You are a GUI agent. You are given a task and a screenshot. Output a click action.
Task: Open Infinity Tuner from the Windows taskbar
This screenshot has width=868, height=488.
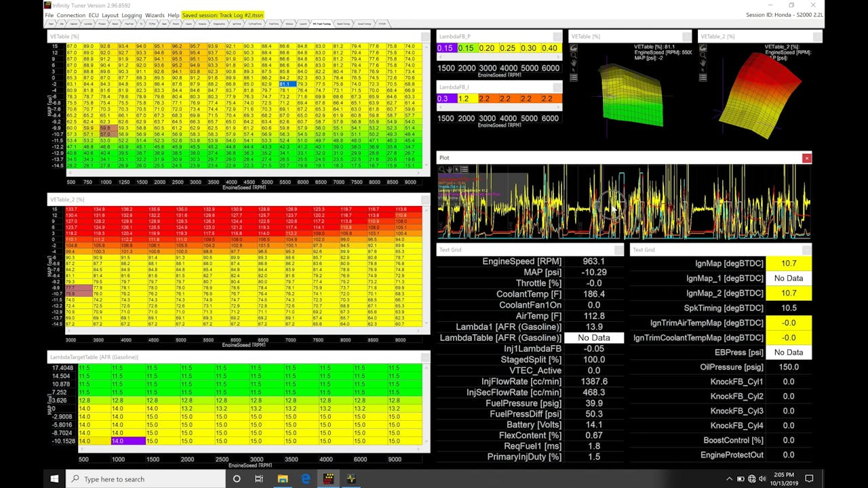click(328, 479)
